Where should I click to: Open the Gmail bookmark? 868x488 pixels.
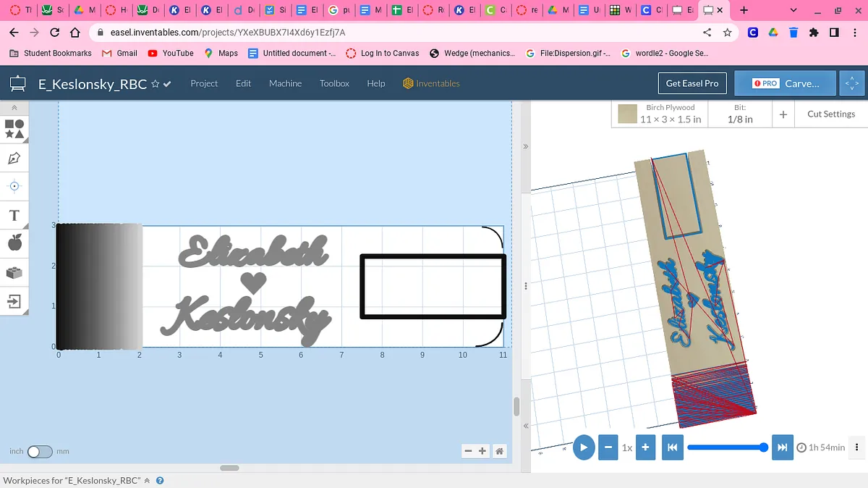[x=120, y=53]
